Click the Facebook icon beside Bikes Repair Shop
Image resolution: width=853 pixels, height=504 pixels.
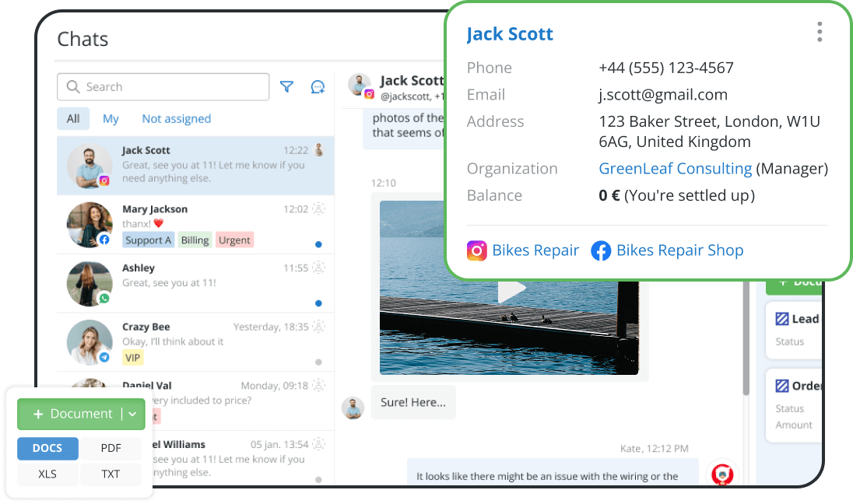coord(601,250)
